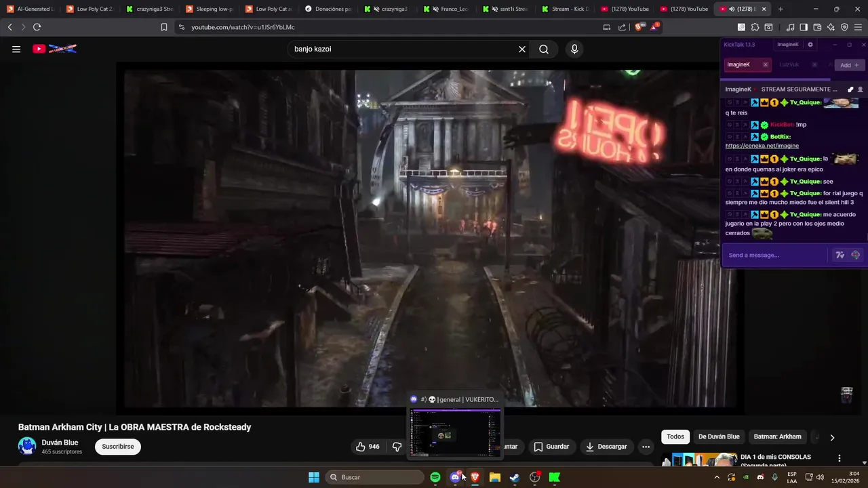The width and height of the screenshot is (868, 488).
Task: Switch to the 'Stream - Kick' browser tab
Action: click(x=566, y=9)
